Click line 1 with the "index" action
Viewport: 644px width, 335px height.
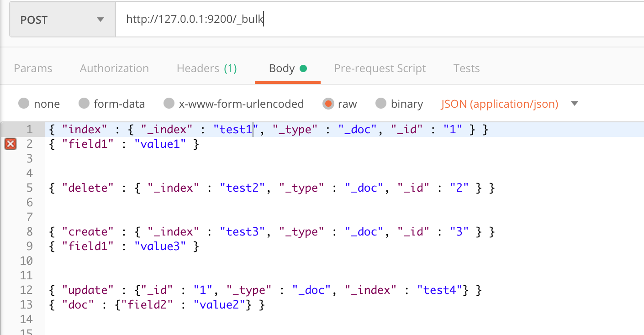269,130
